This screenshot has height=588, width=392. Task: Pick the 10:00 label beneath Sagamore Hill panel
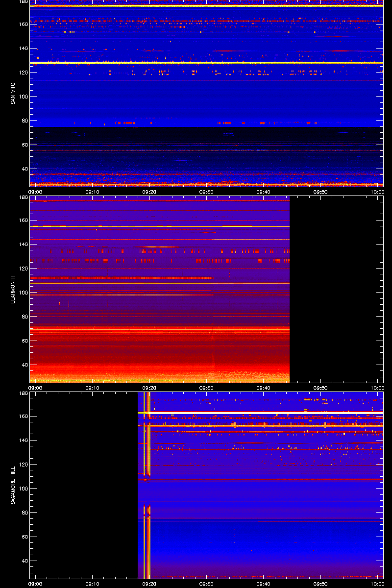377,584
